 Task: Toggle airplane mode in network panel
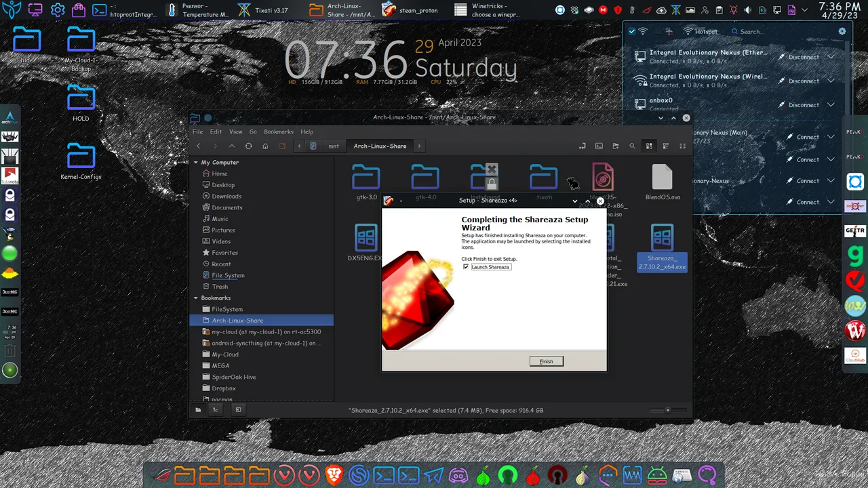[669, 31]
